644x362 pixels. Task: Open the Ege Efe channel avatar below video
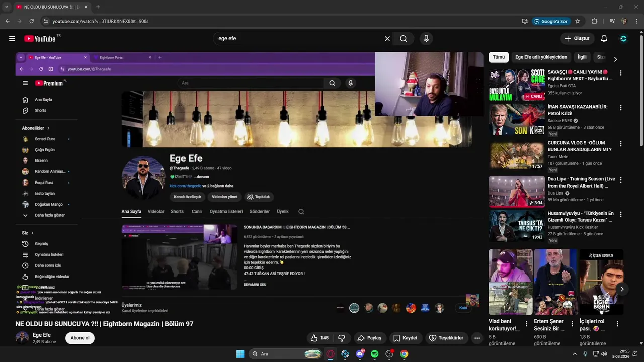pyautogui.click(x=22, y=338)
